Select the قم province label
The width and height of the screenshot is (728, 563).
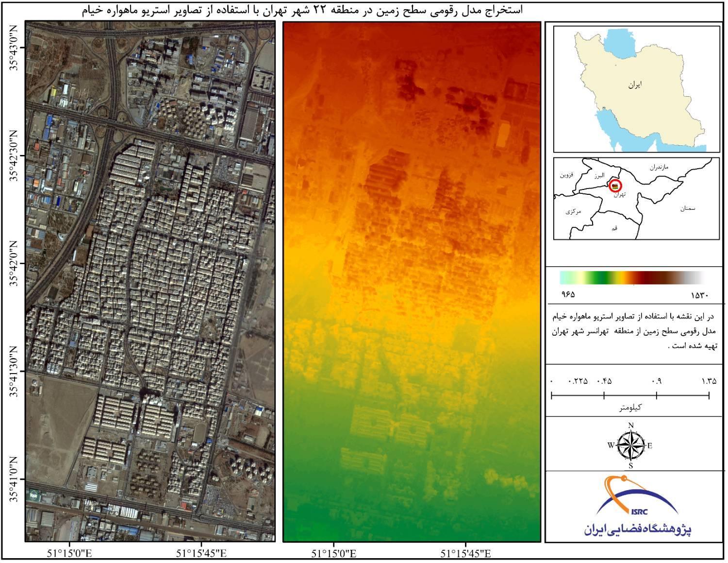click(614, 228)
